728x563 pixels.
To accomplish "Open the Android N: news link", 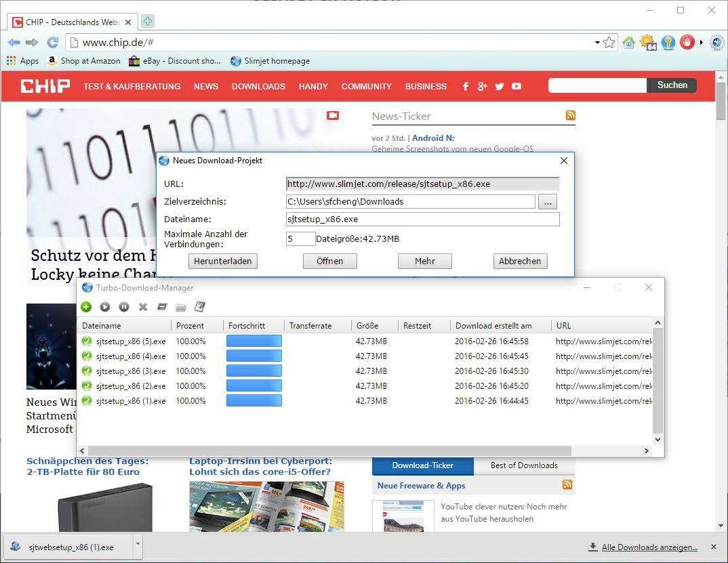I will pyautogui.click(x=433, y=138).
